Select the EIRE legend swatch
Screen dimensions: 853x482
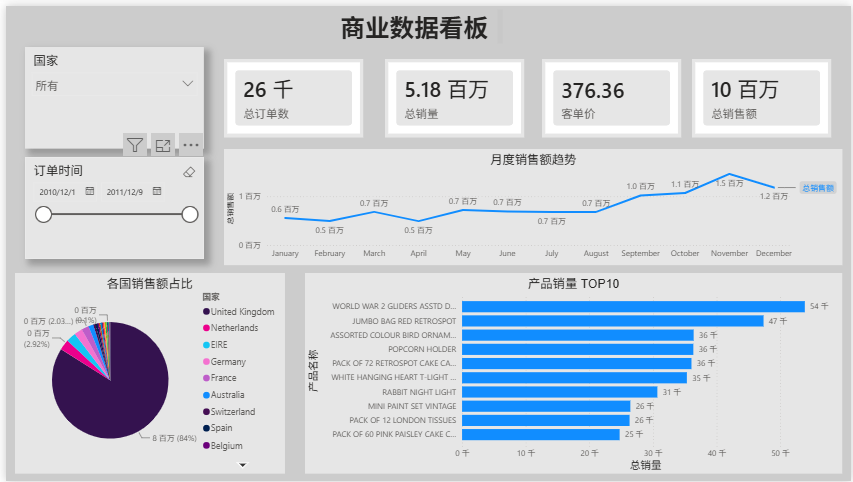pyautogui.click(x=206, y=345)
